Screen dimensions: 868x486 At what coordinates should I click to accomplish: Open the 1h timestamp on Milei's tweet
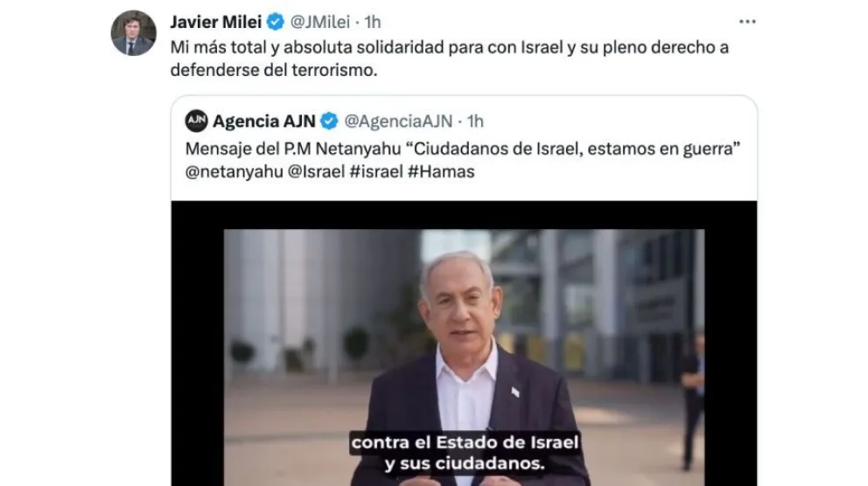pyautogui.click(x=373, y=22)
